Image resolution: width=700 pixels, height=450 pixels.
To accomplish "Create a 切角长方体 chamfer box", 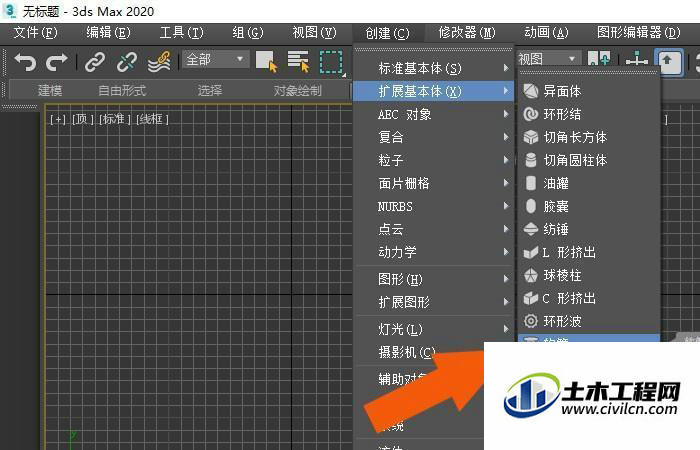I will pyautogui.click(x=588, y=137).
